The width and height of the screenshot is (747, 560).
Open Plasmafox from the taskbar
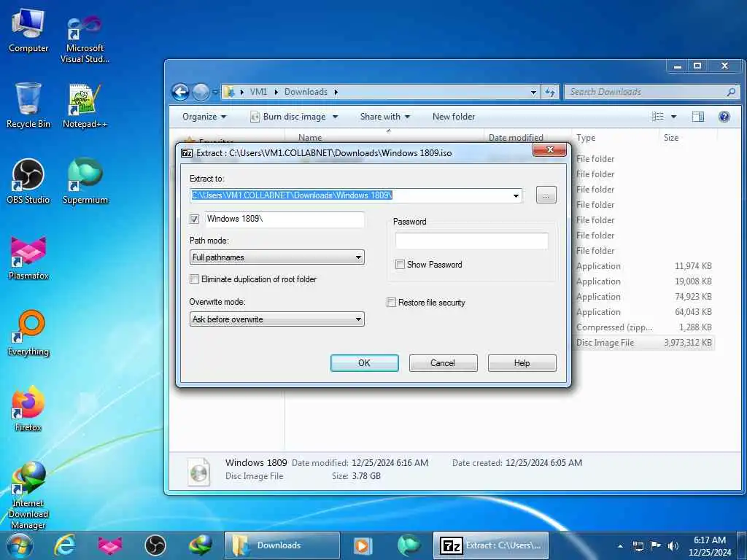point(110,545)
